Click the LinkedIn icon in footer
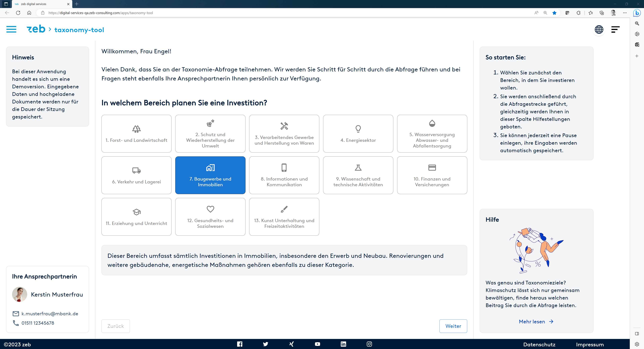The width and height of the screenshot is (644, 349). pyautogui.click(x=343, y=344)
